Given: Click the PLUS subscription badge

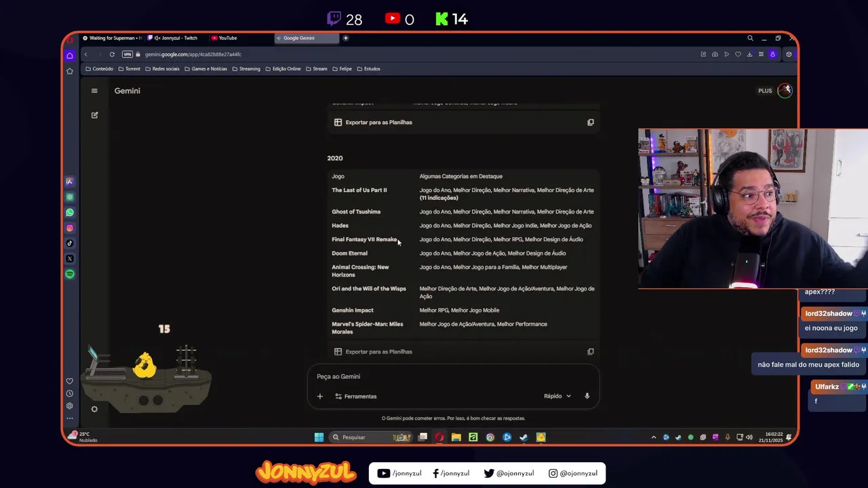Looking at the screenshot, I should (x=765, y=91).
